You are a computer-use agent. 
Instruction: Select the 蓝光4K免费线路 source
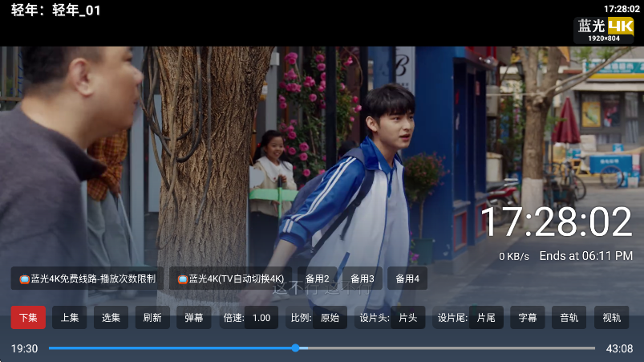pos(87,279)
